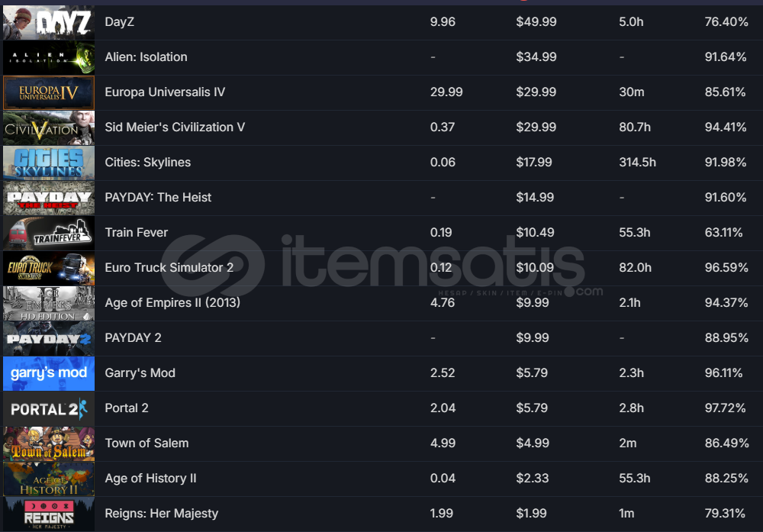Select the Train Fever thumbnail image
Viewport: 763px width, 532px height.
(49, 233)
